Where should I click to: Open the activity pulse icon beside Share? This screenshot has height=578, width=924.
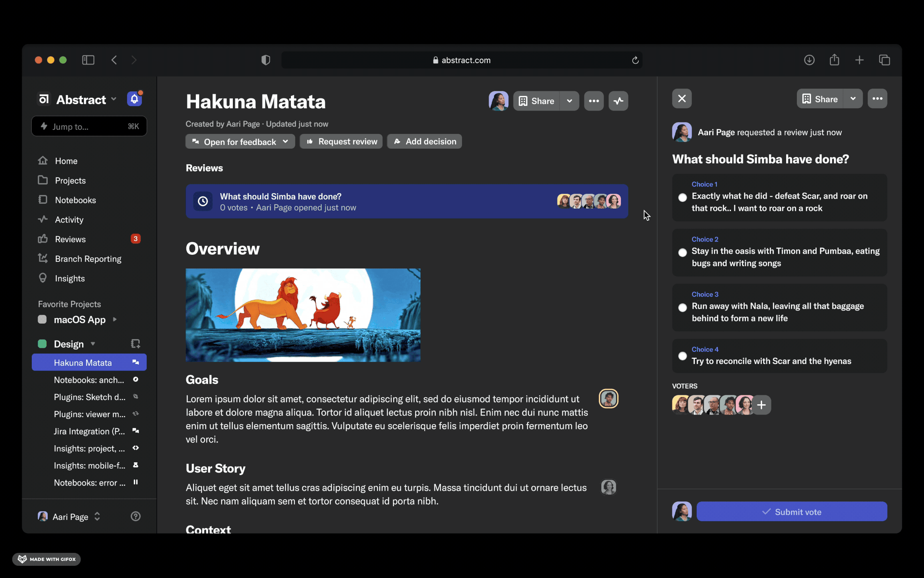coord(618,101)
